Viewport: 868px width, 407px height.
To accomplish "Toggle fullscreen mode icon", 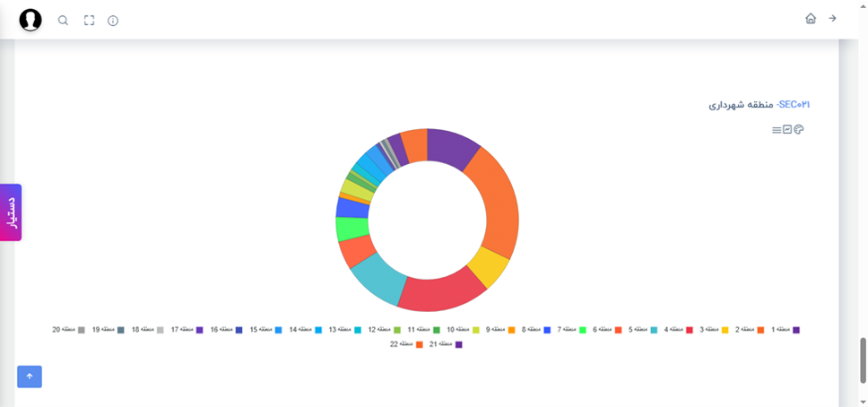I will click(x=89, y=21).
